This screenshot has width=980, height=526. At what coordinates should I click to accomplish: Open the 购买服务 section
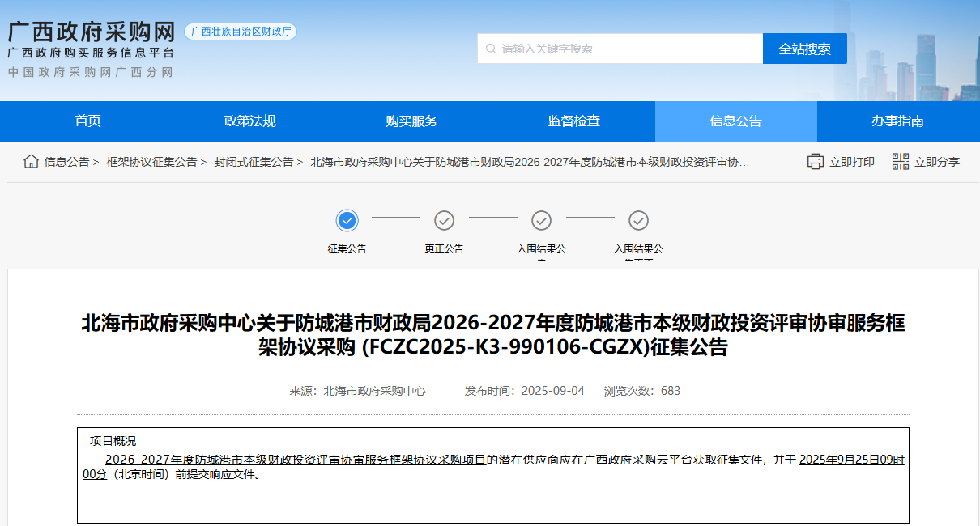[x=411, y=121]
